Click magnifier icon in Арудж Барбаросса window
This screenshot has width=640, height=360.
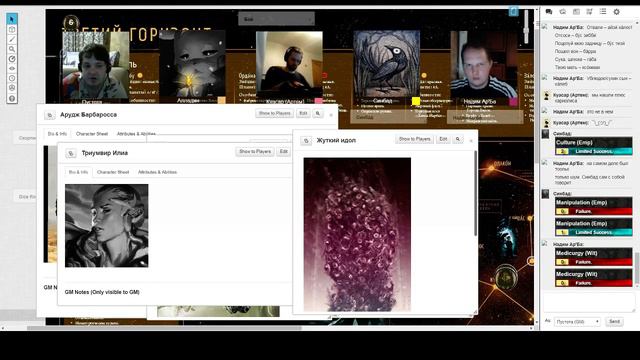click(x=318, y=113)
